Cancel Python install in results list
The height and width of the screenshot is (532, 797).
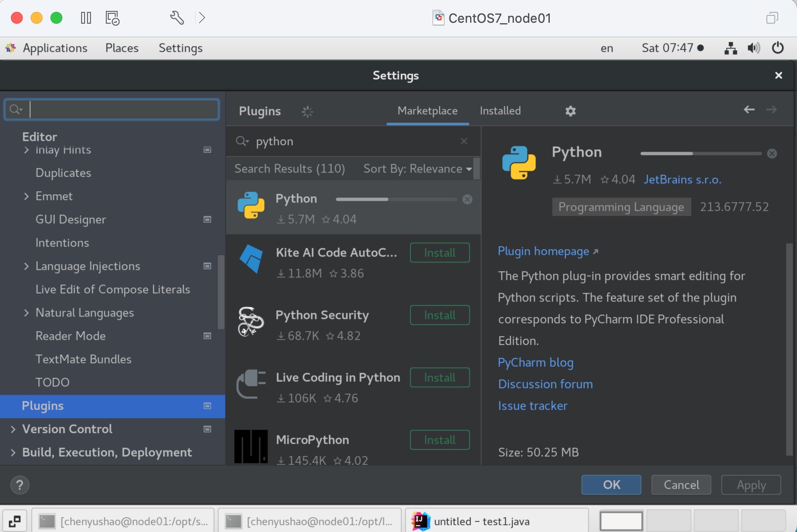pyautogui.click(x=467, y=199)
